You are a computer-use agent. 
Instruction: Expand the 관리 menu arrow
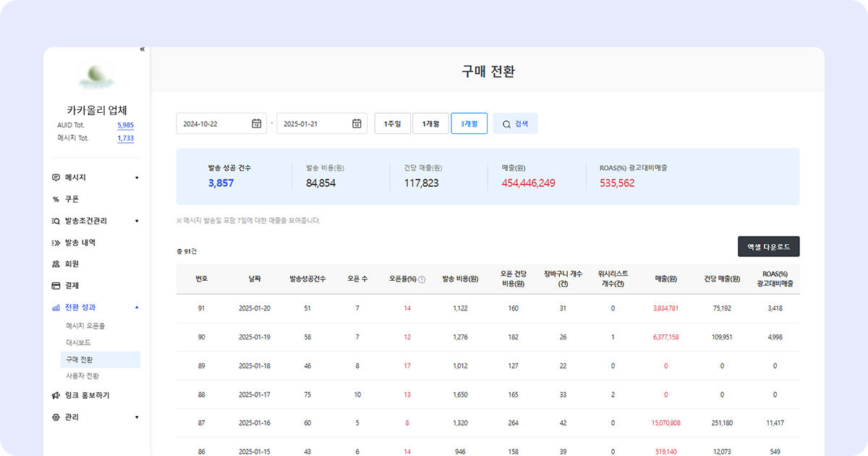(x=137, y=418)
